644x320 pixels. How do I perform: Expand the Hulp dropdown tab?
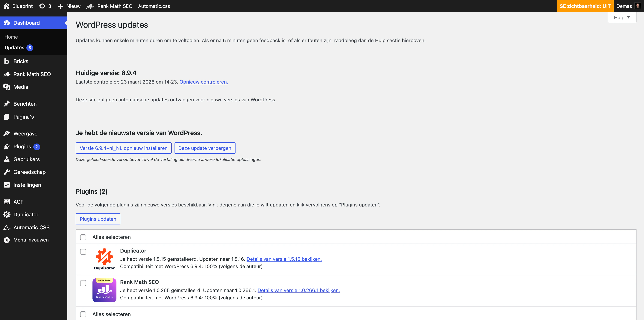622,17
